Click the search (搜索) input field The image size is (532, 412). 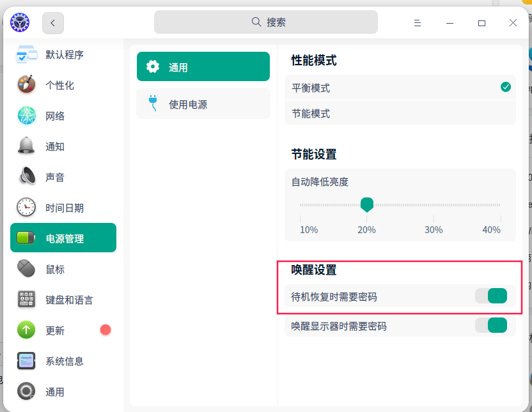(x=266, y=22)
